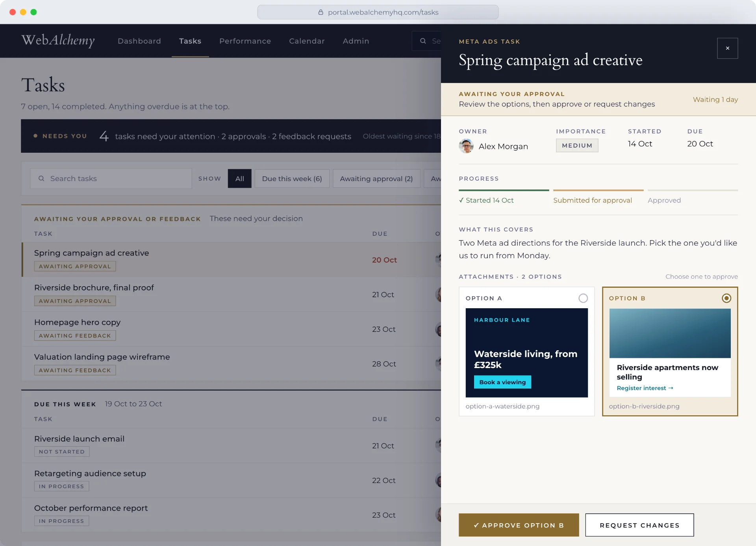Click the green macOS fullscreen button
The image size is (756, 546).
tap(33, 12)
